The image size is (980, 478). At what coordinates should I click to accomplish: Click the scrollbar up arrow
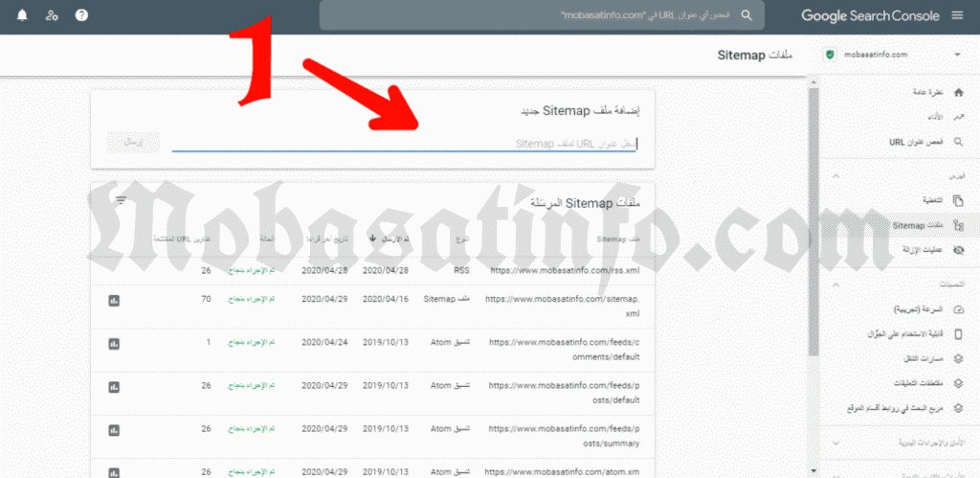coord(813,81)
